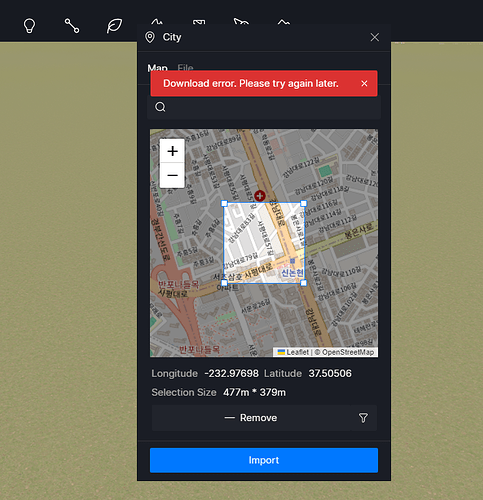
Task: Select the lightbulb light tool
Action: click(29, 26)
